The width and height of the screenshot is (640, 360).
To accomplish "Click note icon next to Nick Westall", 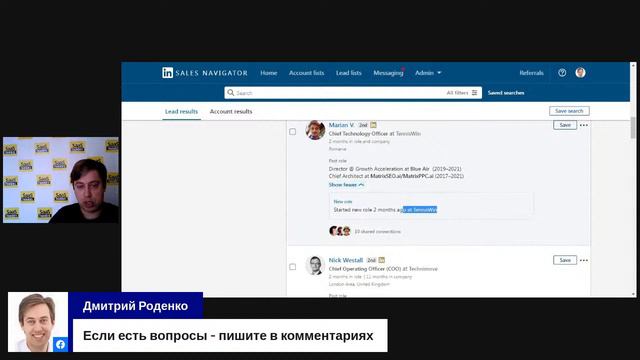I will pyautogui.click(x=382, y=260).
